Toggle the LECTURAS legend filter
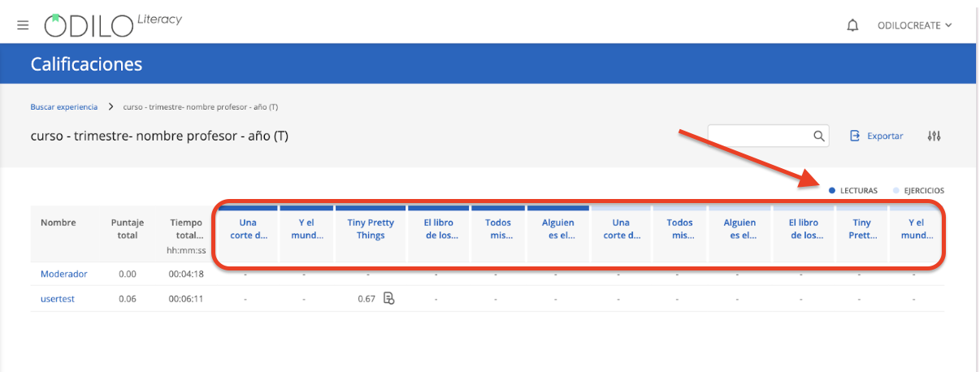980x372 pixels. click(x=853, y=191)
